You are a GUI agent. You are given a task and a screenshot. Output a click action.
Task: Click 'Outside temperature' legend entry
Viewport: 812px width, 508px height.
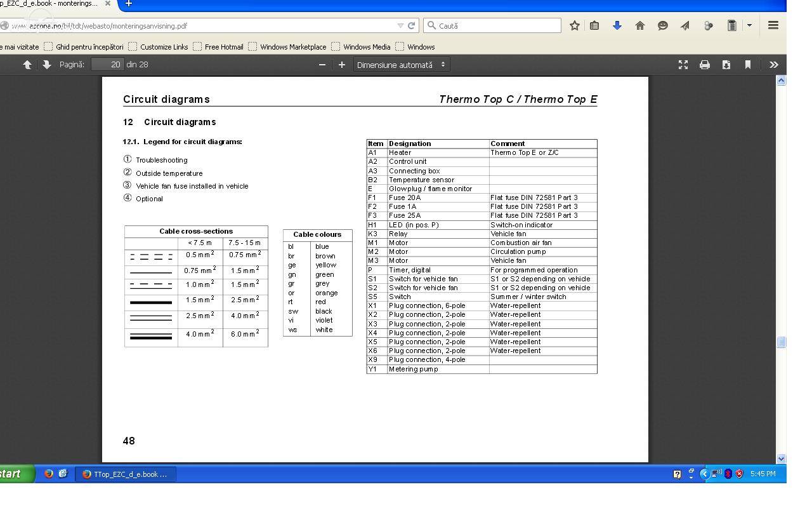[x=169, y=173]
